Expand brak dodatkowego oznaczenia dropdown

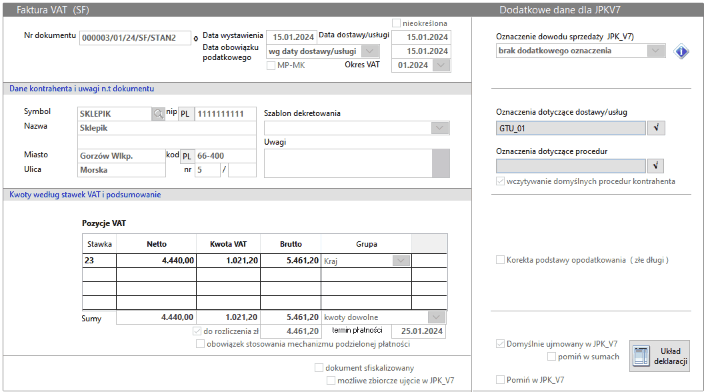coord(656,51)
